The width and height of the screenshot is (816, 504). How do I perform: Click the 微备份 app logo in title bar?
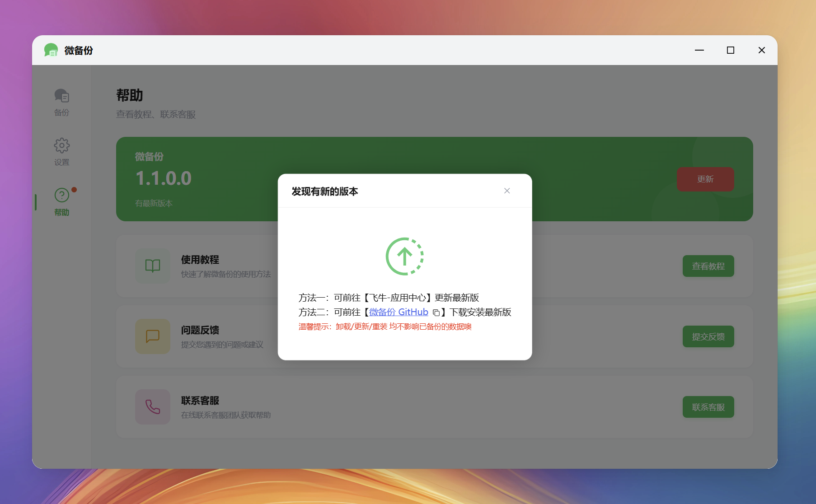point(51,50)
